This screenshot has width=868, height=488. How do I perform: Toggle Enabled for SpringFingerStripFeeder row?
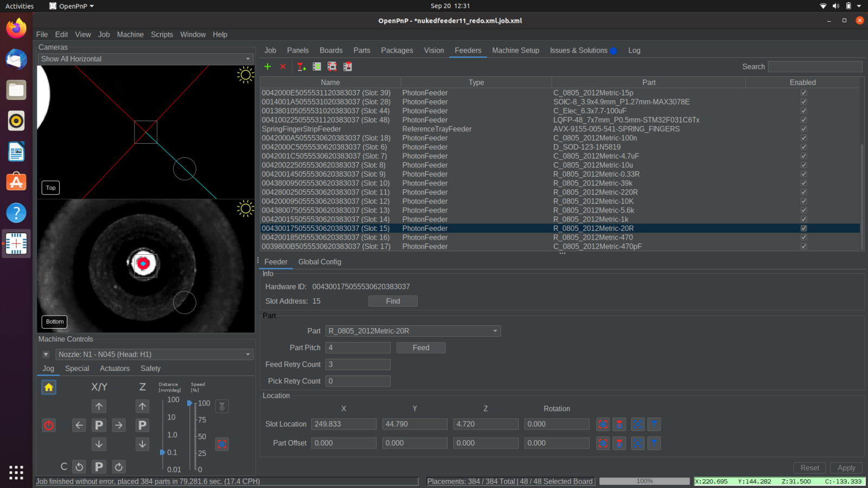click(x=803, y=129)
